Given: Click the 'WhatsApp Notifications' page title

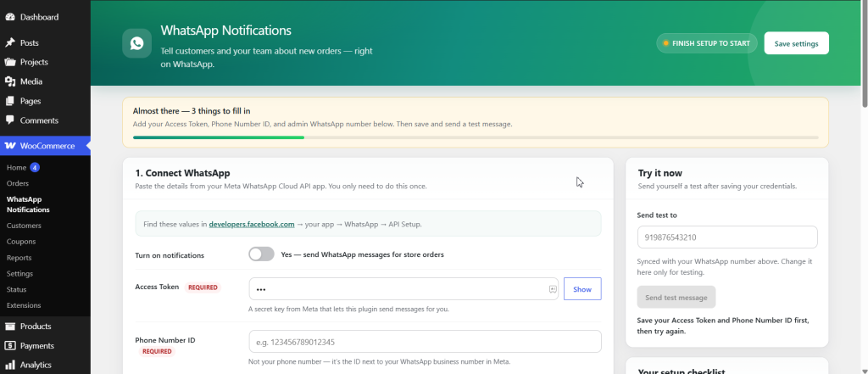Looking at the screenshot, I should tap(225, 30).
